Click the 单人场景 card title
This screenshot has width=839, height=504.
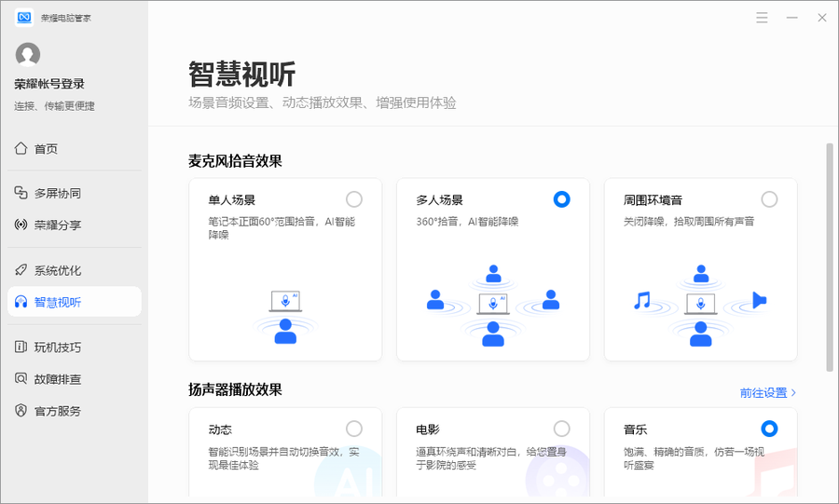pyautogui.click(x=232, y=200)
